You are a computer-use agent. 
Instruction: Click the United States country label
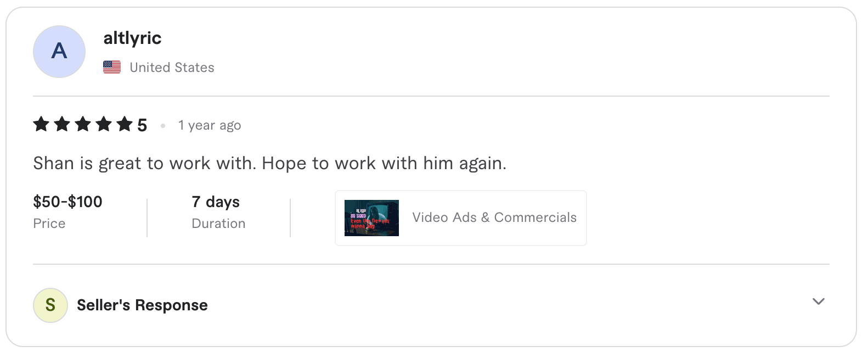(172, 68)
